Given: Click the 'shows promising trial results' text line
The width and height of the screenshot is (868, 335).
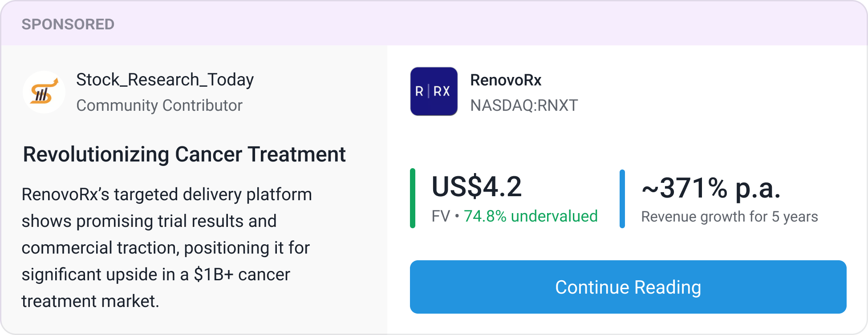Looking at the screenshot, I should point(149,221).
